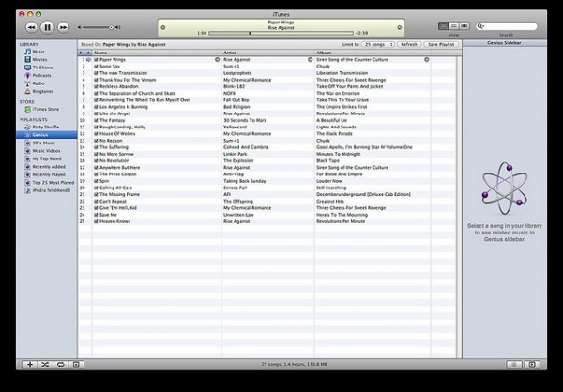This screenshot has width=563, height=392.
Task: Pause the playing song
Action: pyautogui.click(x=47, y=27)
